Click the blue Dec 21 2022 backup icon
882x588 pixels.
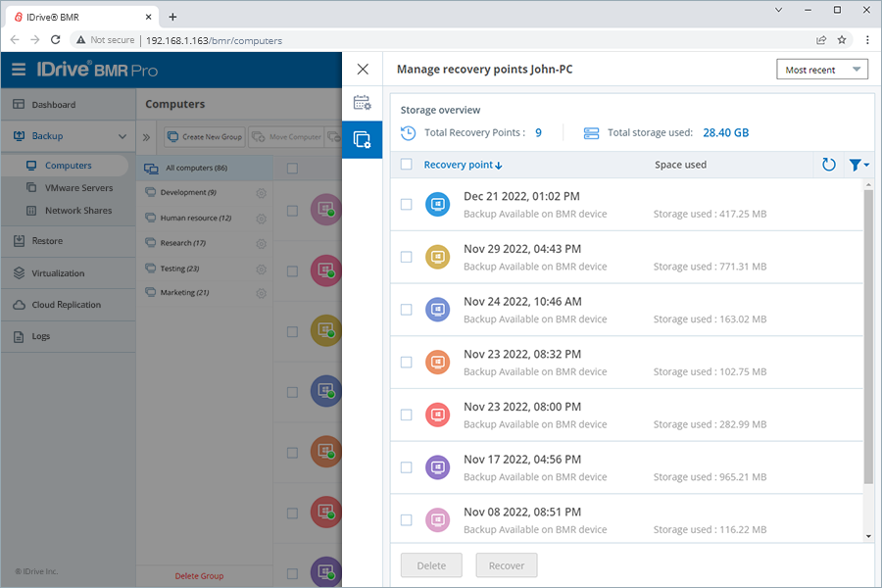(437, 204)
